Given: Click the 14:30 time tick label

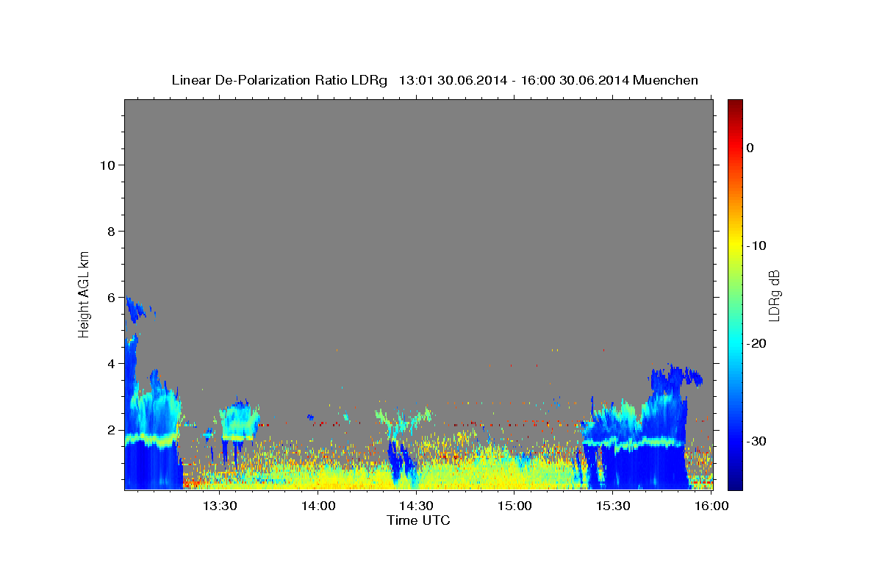Looking at the screenshot, I should [x=417, y=506].
